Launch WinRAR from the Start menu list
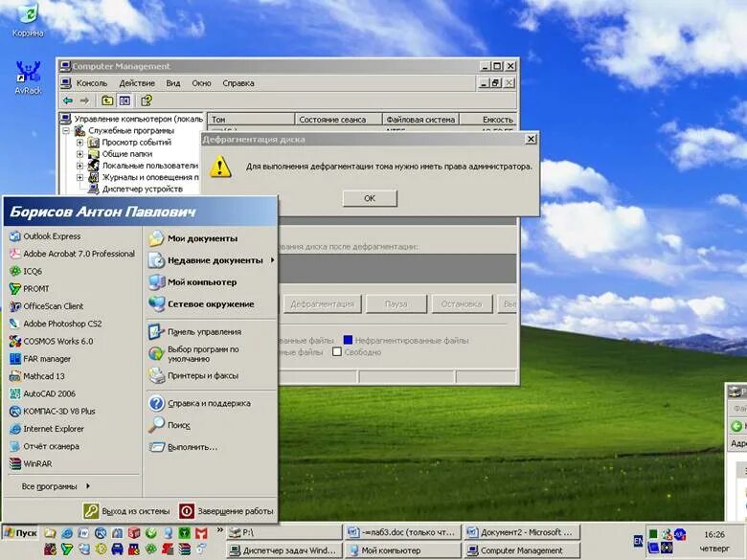The height and width of the screenshot is (560, 747). pos(31,464)
